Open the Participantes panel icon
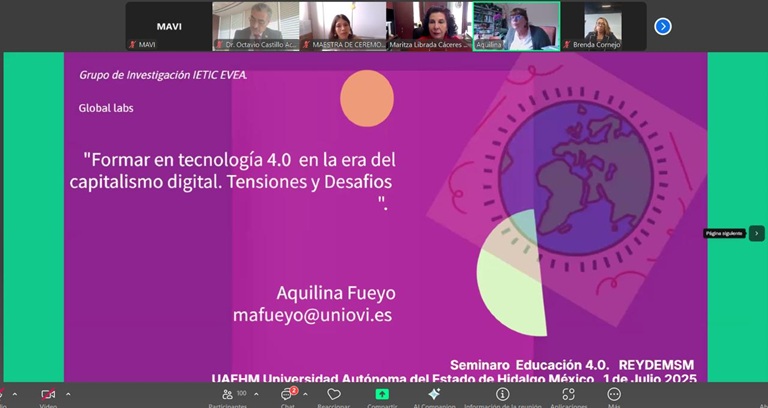The height and width of the screenshot is (408, 768). pyautogui.click(x=227, y=394)
